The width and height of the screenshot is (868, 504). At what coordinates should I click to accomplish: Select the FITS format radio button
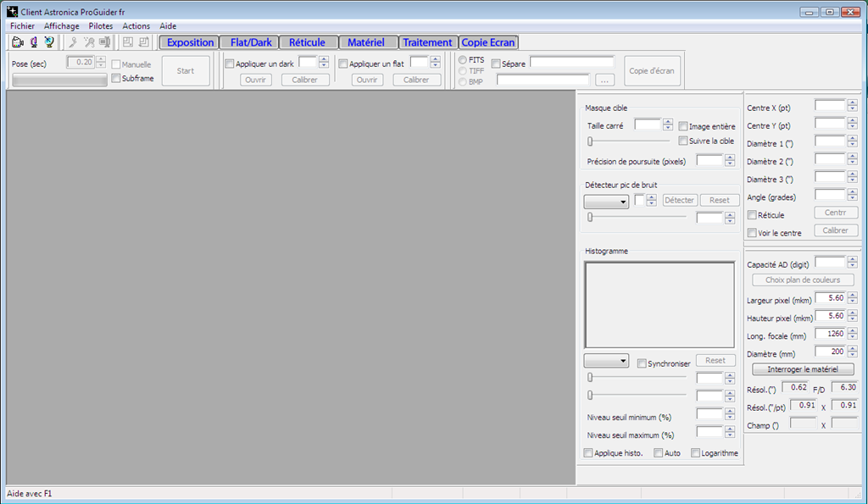pyautogui.click(x=462, y=60)
